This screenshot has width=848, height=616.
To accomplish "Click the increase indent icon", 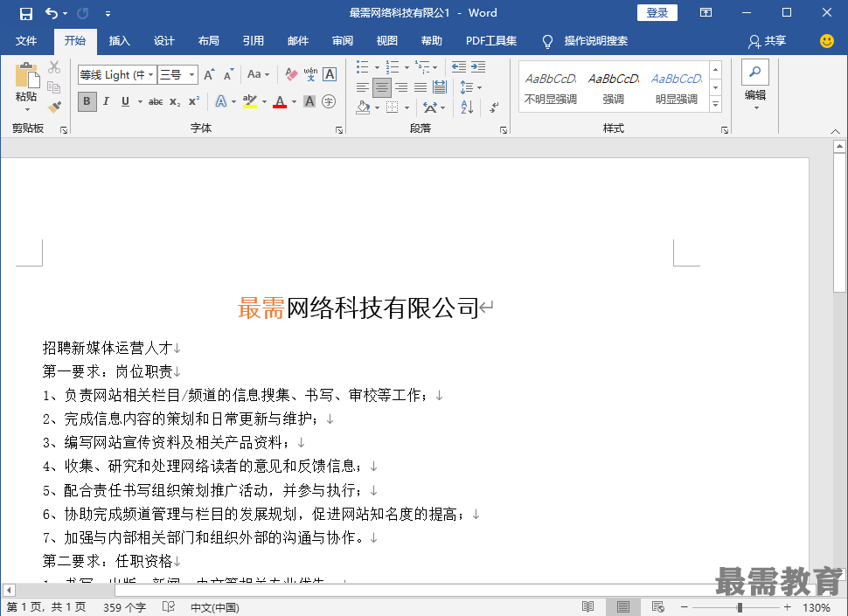I will (478, 67).
